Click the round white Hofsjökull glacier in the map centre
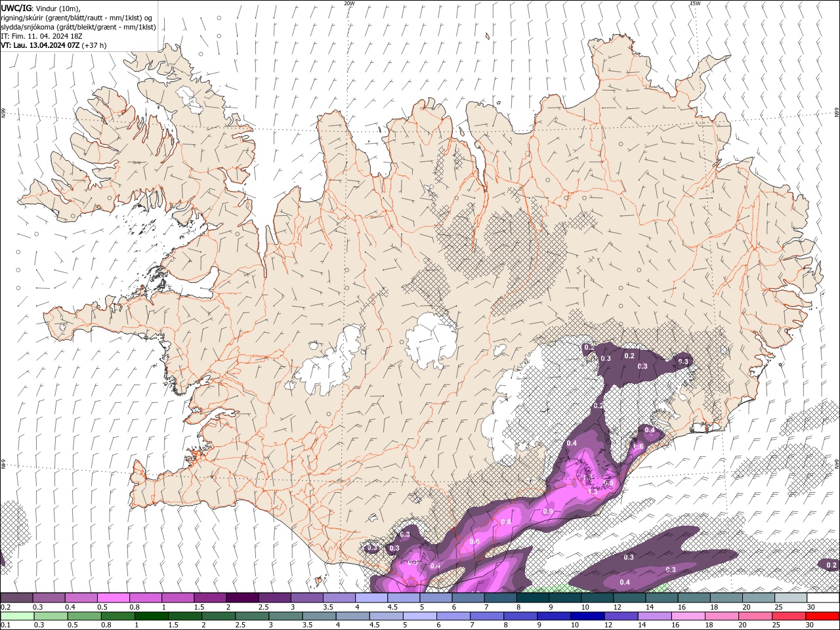Viewport: 840px width, 630px height. tap(431, 341)
